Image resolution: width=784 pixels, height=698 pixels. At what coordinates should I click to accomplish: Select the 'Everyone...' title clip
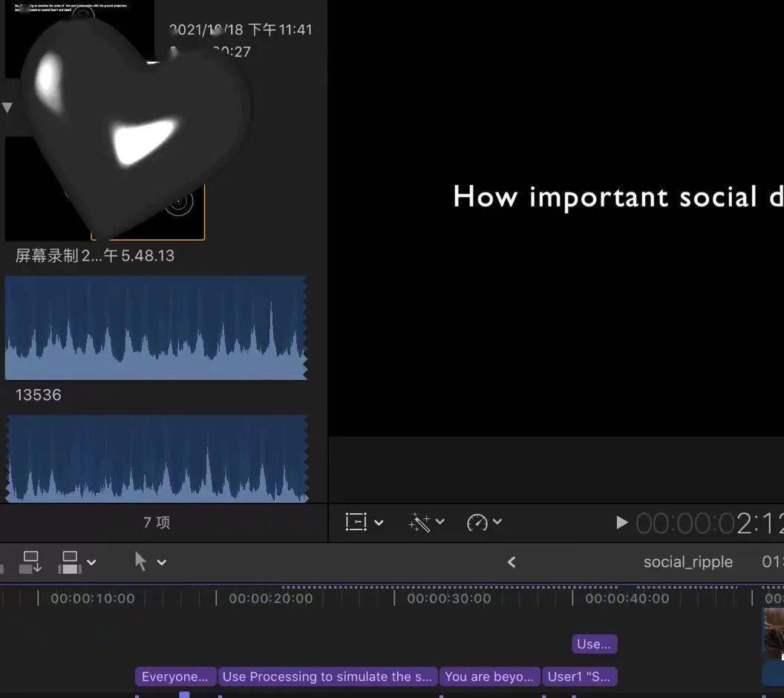coord(175,676)
